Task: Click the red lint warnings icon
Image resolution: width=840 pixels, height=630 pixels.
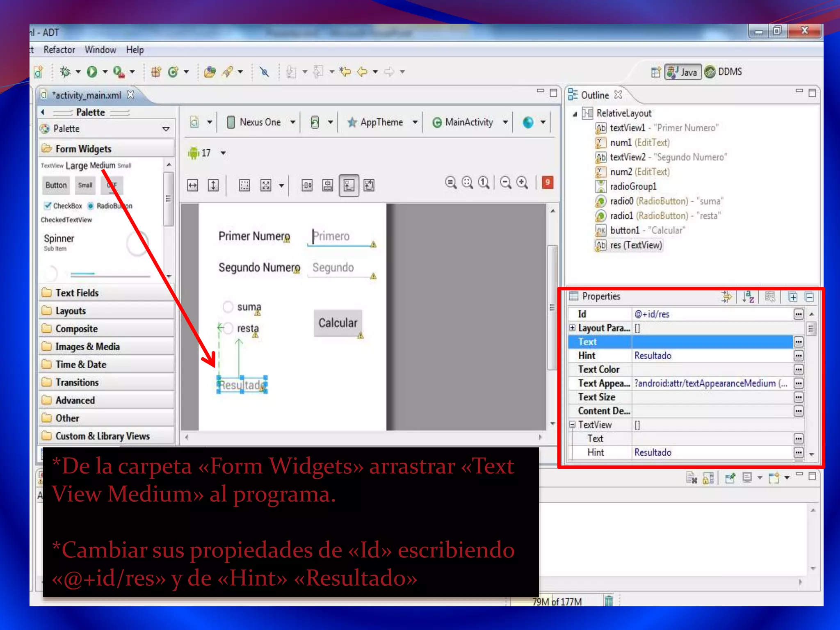Action: [548, 182]
